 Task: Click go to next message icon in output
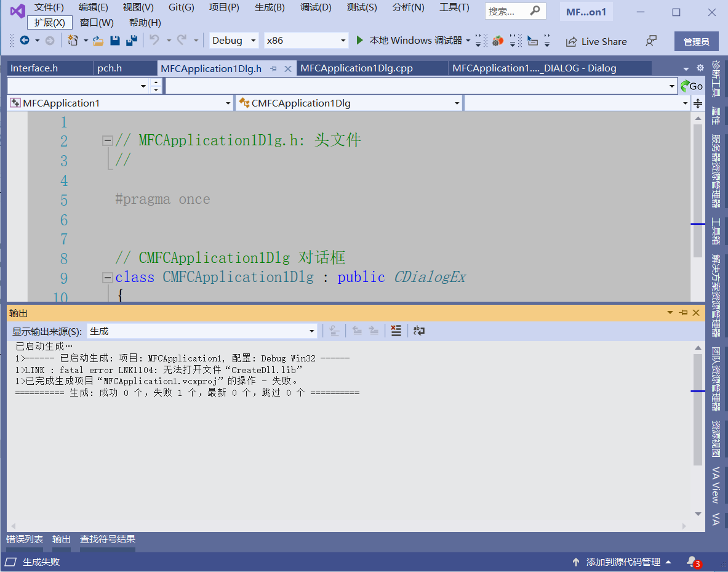(374, 331)
